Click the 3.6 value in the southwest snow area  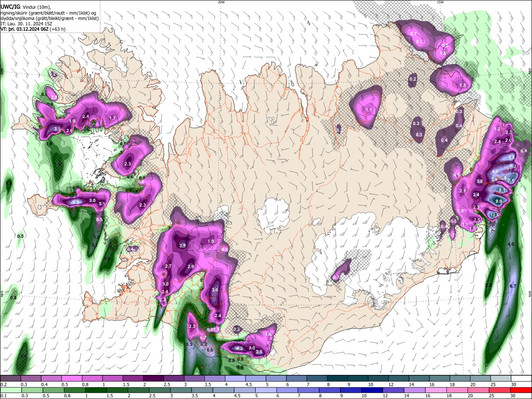(x=215, y=290)
